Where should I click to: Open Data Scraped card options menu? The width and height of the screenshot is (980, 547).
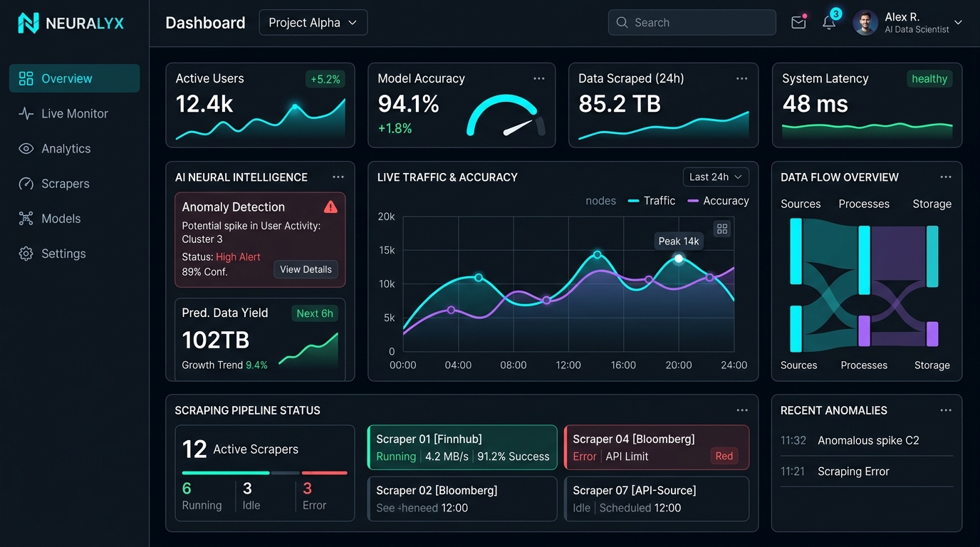[741, 78]
